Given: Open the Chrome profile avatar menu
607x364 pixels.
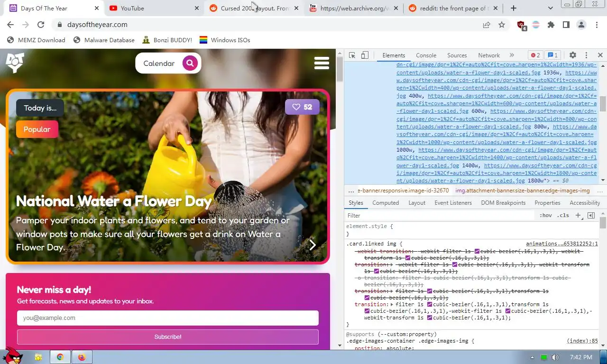Looking at the screenshot, I should [x=581, y=25].
